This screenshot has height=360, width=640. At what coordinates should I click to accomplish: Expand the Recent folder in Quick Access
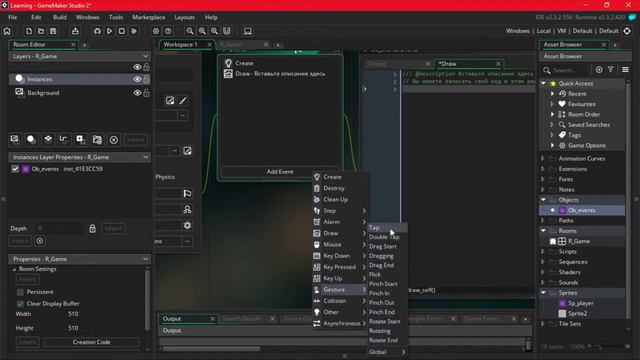click(x=552, y=93)
